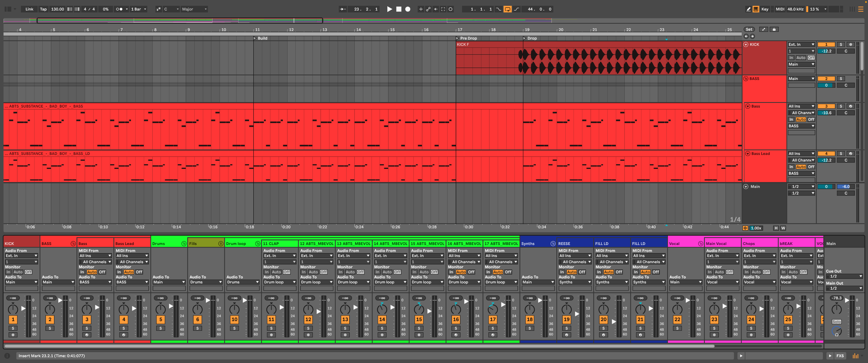Solo the KICK track in arrangement
The width and height of the screenshot is (868, 363).
[x=841, y=44]
